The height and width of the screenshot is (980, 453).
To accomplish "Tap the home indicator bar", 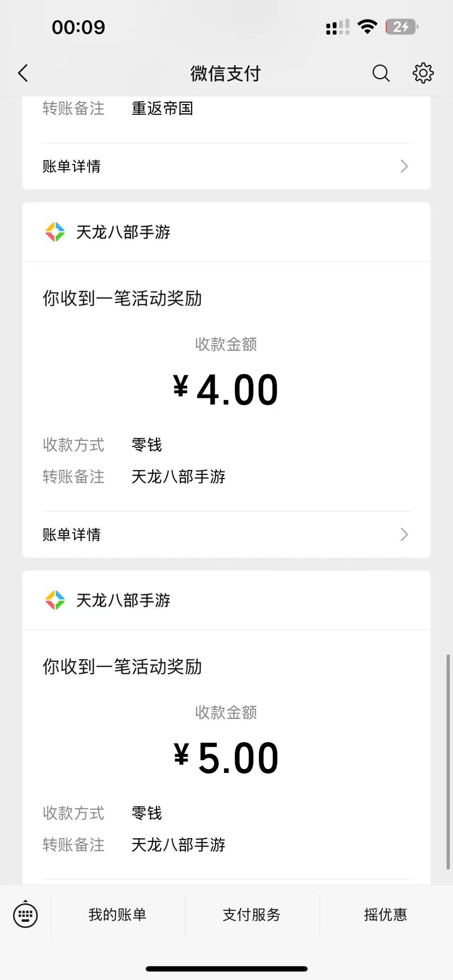I will [226, 969].
